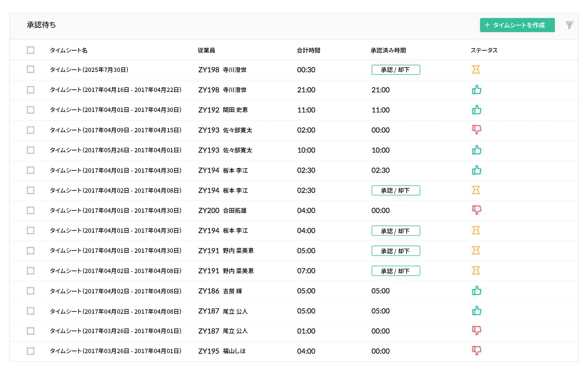
Task: Click 承認/却下 on ZY194 板本李江's 04:00 row
Action: pyautogui.click(x=395, y=231)
